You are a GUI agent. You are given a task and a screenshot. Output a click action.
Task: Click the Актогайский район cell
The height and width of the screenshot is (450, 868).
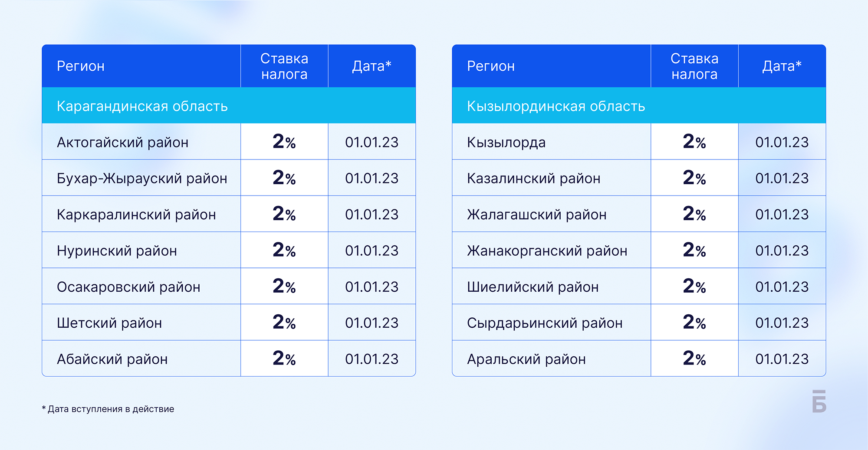[x=141, y=142]
